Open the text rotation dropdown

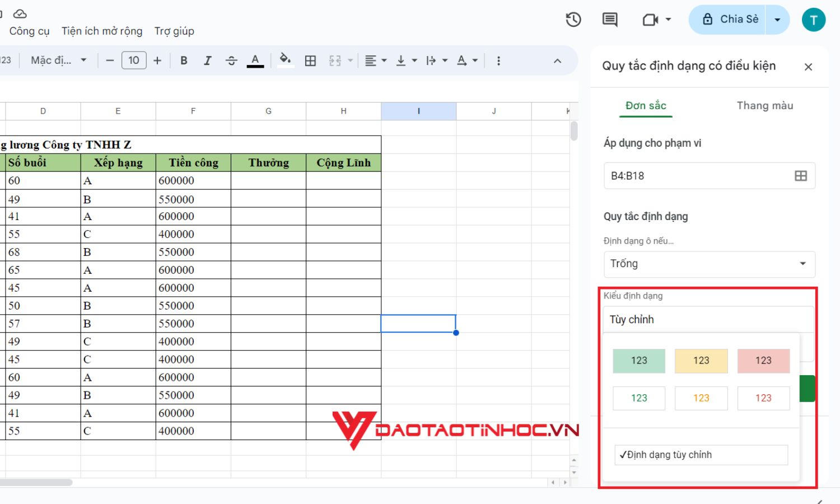(x=467, y=60)
